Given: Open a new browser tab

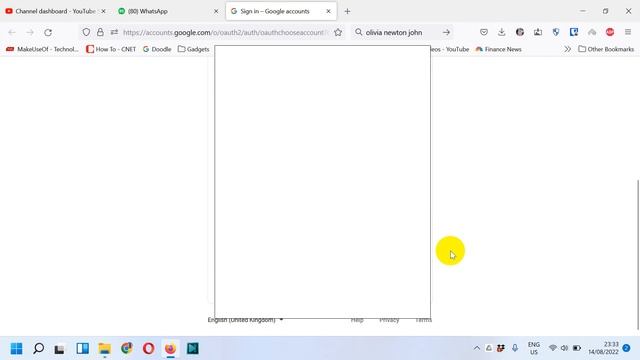Looking at the screenshot, I should point(347,11).
